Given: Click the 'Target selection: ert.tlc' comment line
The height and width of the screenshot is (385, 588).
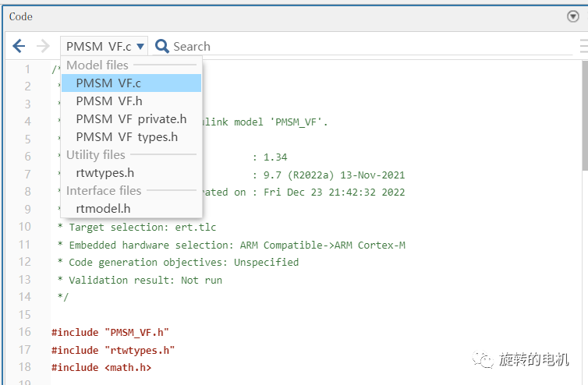Looking at the screenshot, I should (137, 227).
